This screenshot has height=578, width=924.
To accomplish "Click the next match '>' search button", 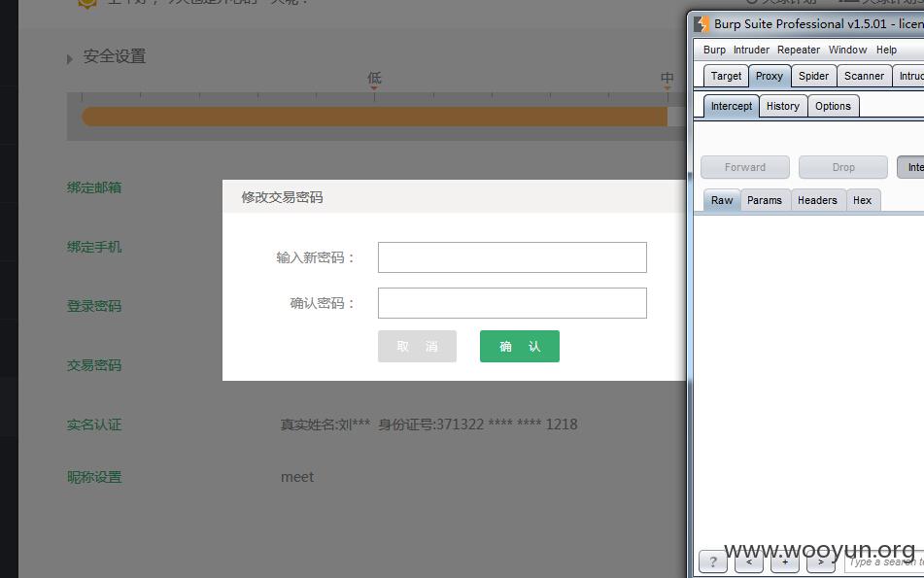I will [x=821, y=562].
